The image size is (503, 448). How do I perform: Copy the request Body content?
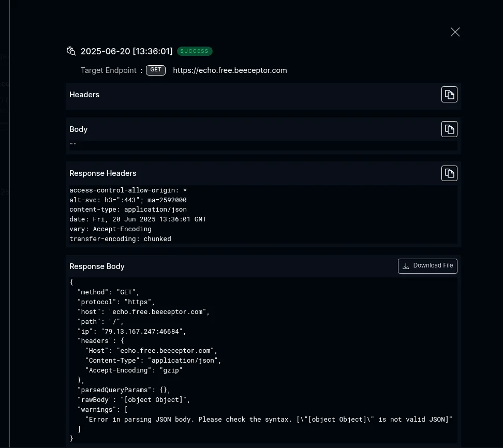449,129
